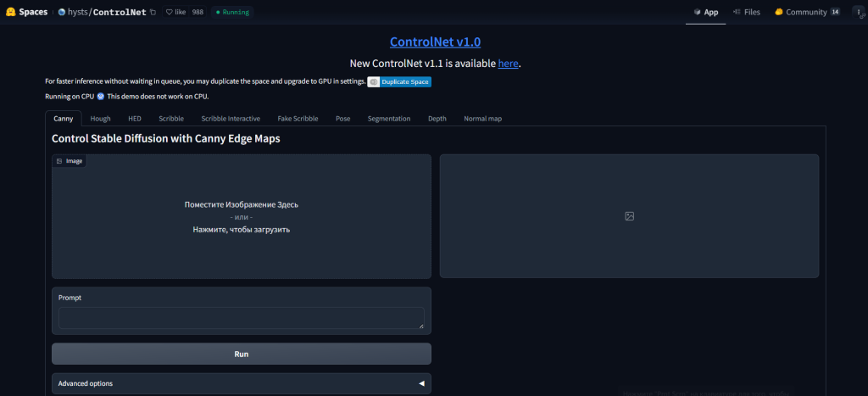868x396 pixels.
Task: Click the CPU badge icon beside Running on CPU
Action: coord(100,97)
